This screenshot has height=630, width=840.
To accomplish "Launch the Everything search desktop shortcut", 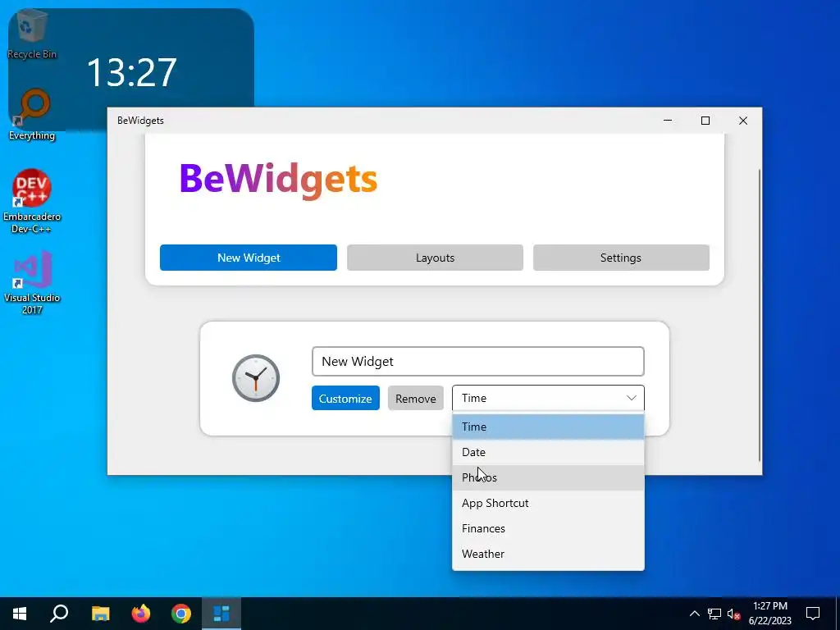I will [32, 114].
